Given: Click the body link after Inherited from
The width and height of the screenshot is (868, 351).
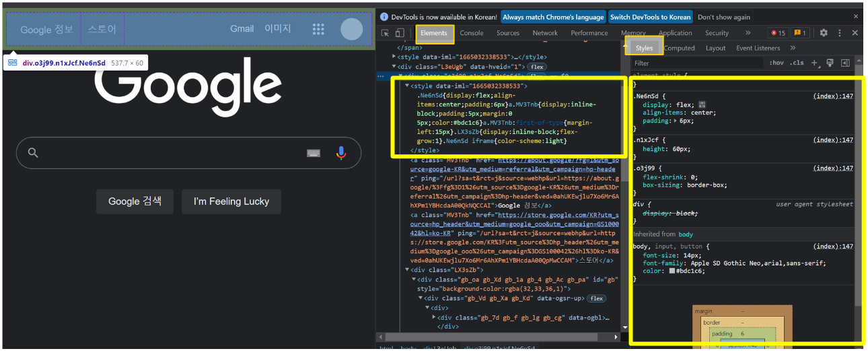Looking at the screenshot, I should pyautogui.click(x=686, y=234).
